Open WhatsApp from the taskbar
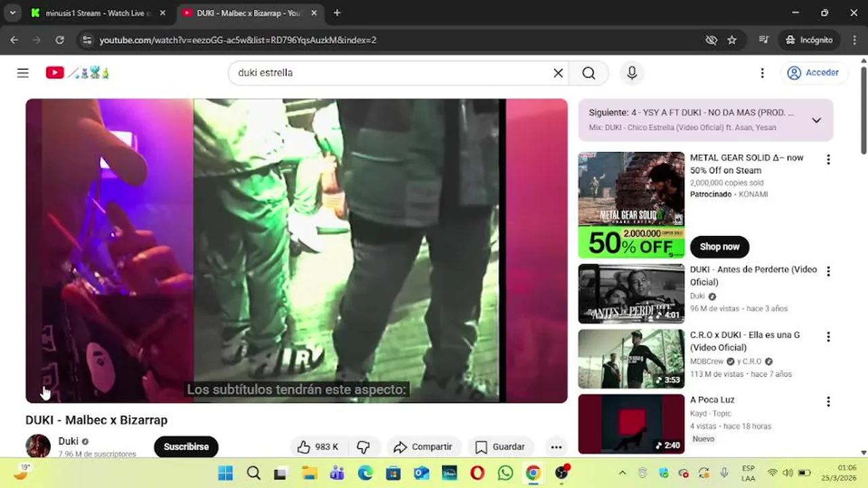Viewport: 868px width, 488px height. (505, 472)
